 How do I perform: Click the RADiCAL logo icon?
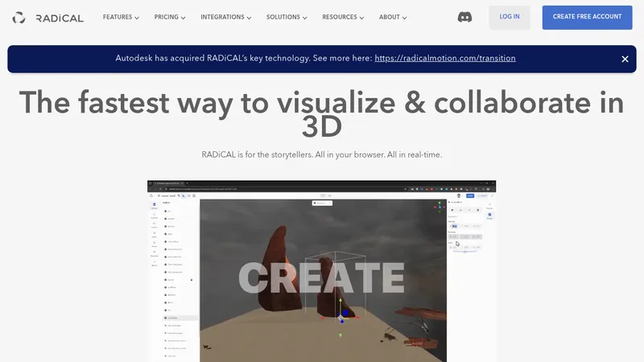coord(19,18)
